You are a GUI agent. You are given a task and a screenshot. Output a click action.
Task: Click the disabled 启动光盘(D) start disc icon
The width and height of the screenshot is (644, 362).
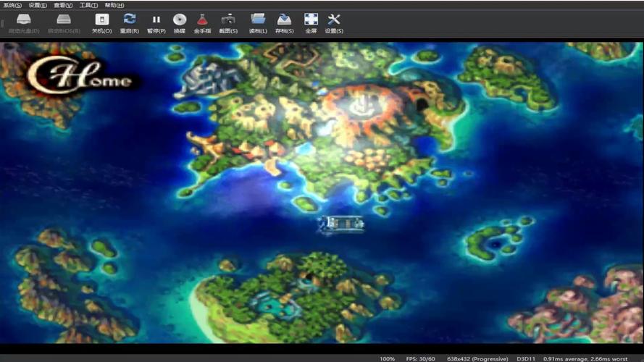tap(24, 20)
